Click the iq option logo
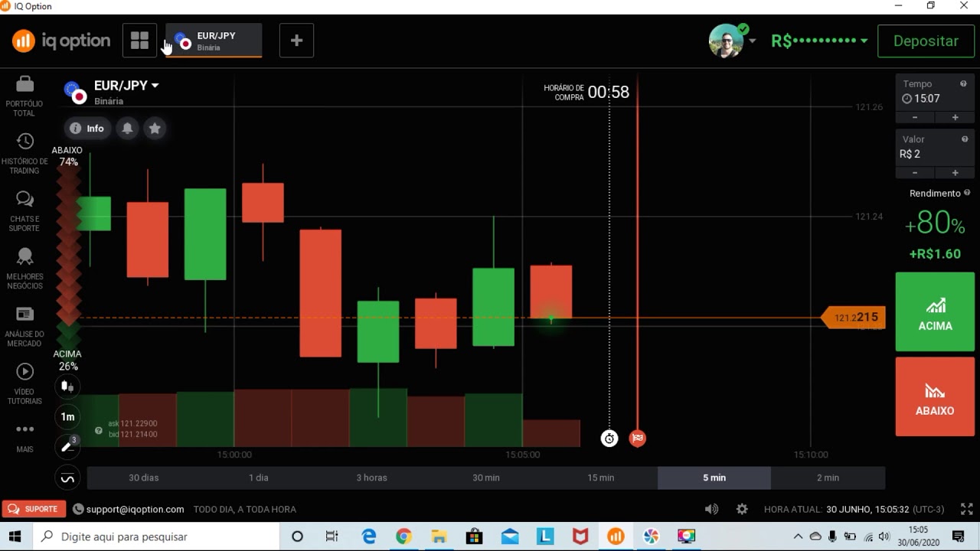Screen dimensions: 980x551 tap(62, 41)
